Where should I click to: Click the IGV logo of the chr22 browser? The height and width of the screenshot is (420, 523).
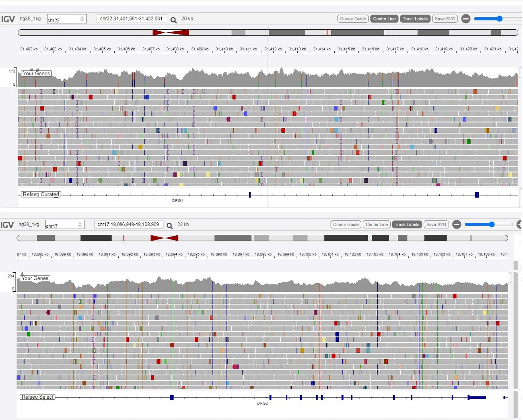tap(8, 19)
